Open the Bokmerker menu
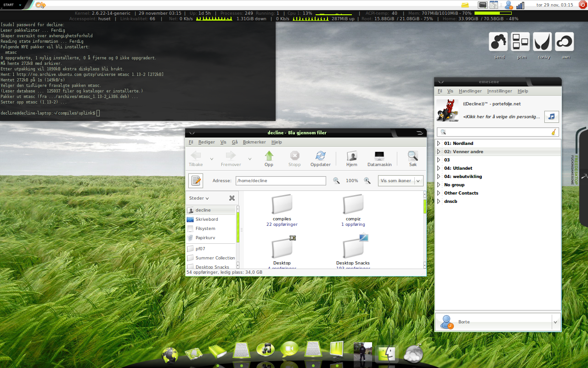This screenshot has width=588, height=368. pos(254,142)
